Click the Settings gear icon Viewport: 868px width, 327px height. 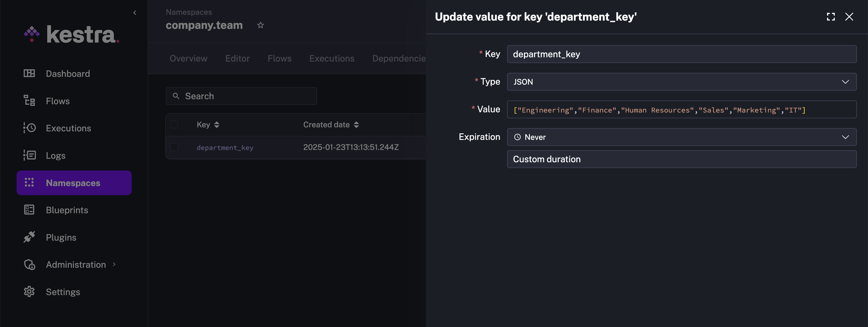(29, 292)
